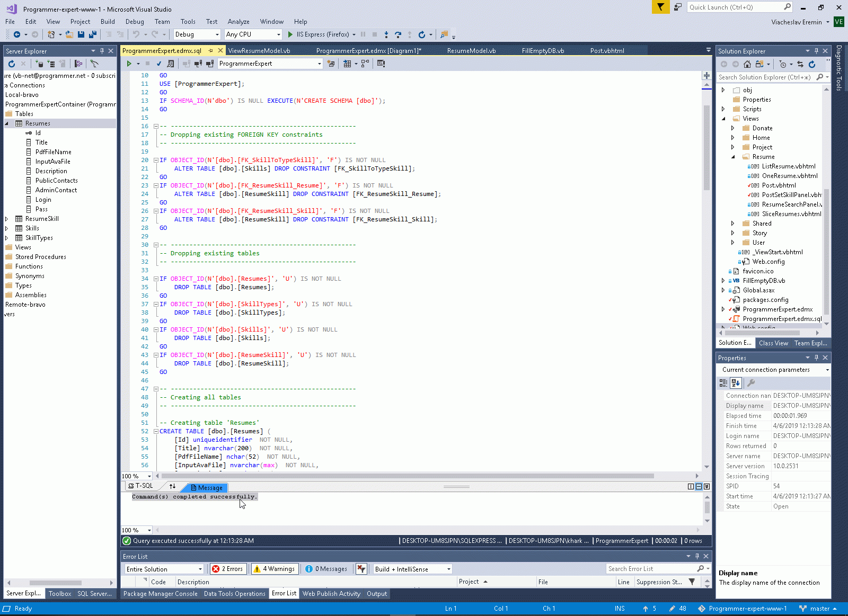The image size is (848, 616).
Task: Click the Parse checkmark in SQL toolbar
Action: click(x=158, y=64)
